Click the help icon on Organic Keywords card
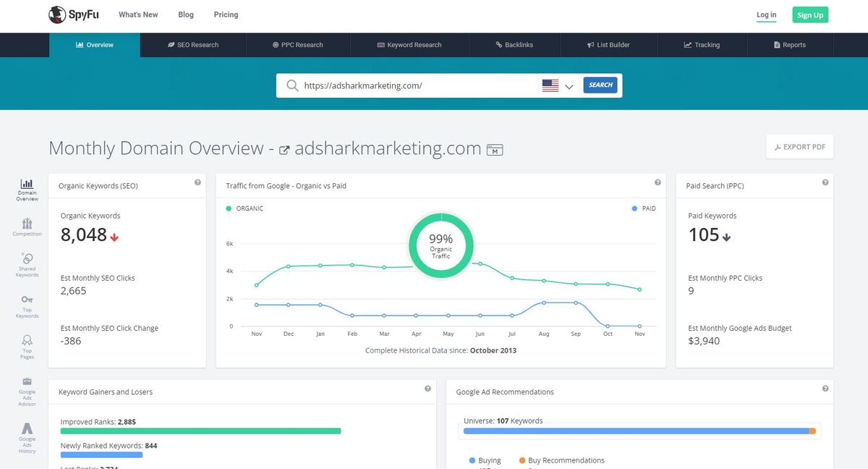Screen dimensions: 868x469 click(197, 183)
